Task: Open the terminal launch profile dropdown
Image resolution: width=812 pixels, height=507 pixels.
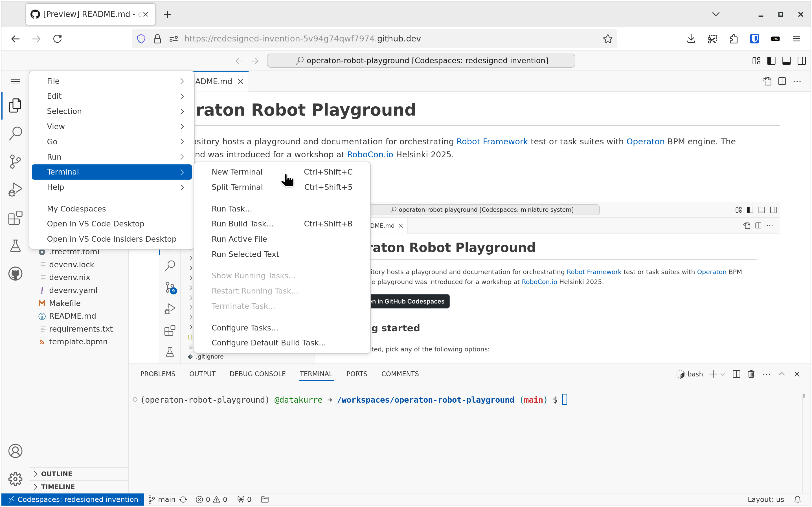Action: tap(723, 374)
